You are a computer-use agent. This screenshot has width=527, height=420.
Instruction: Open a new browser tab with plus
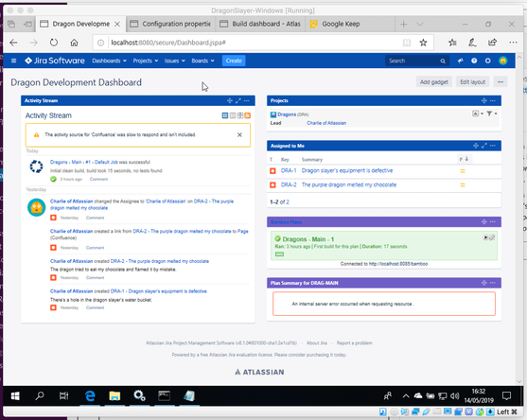[x=404, y=25]
